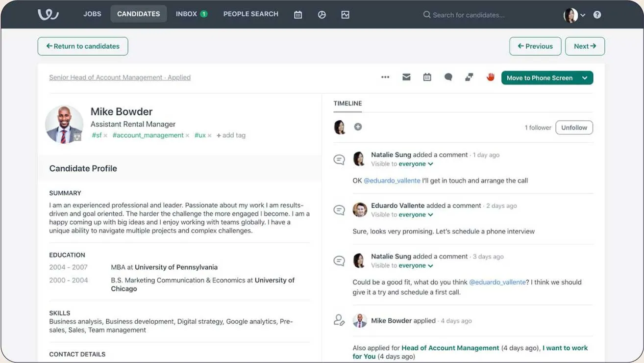
Task: Open the Head of Account Management link
Action: (x=450, y=348)
